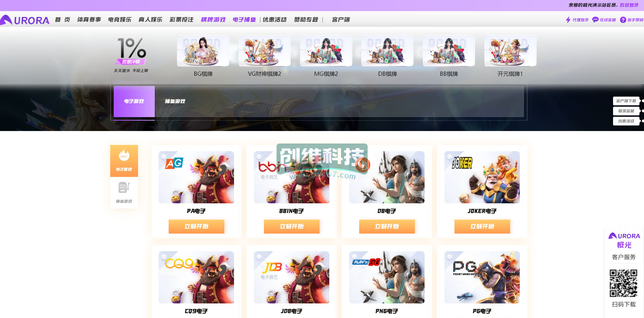644x318 pixels.
Task: Open the DB棋牌 game thumbnail
Action: coord(387,51)
